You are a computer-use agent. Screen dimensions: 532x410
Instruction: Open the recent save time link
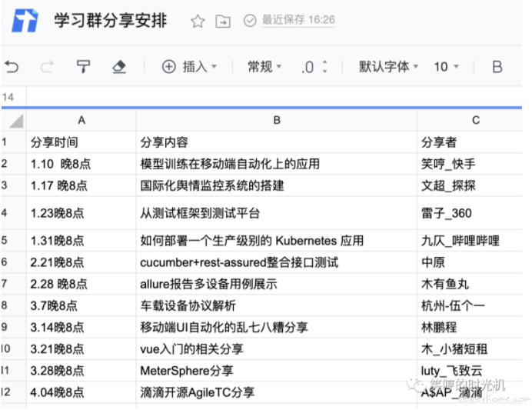point(298,20)
